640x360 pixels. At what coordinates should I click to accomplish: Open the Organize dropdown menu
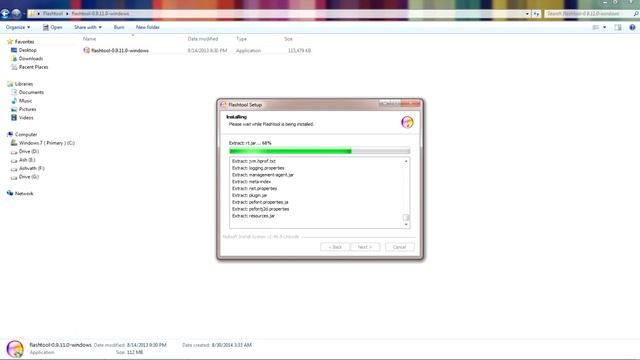(x=18, y=27)
